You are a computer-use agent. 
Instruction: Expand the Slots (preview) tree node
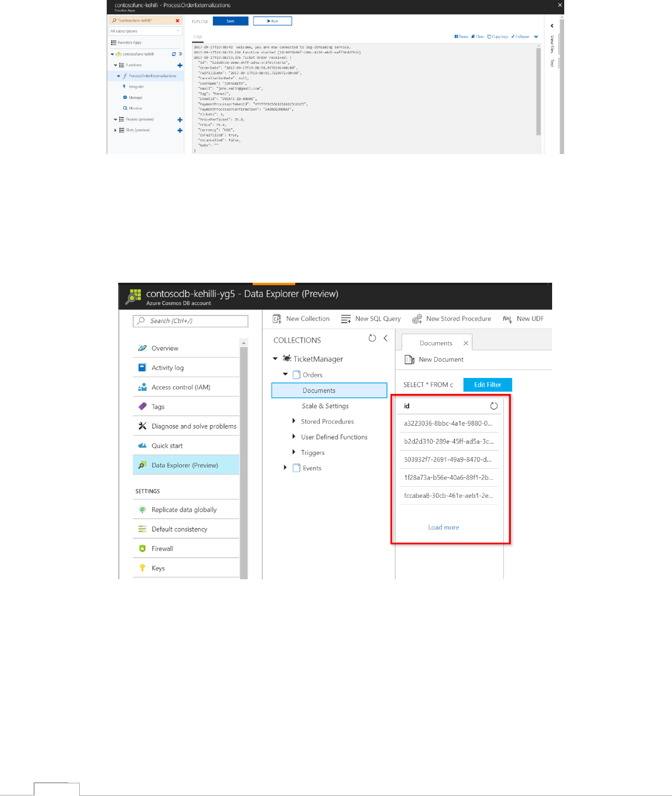pyautogui.click(x=115, y=130)
